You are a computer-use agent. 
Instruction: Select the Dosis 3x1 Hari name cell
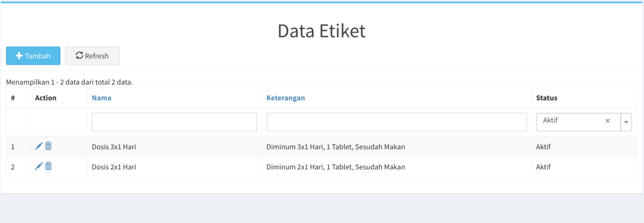coord(114,147)
